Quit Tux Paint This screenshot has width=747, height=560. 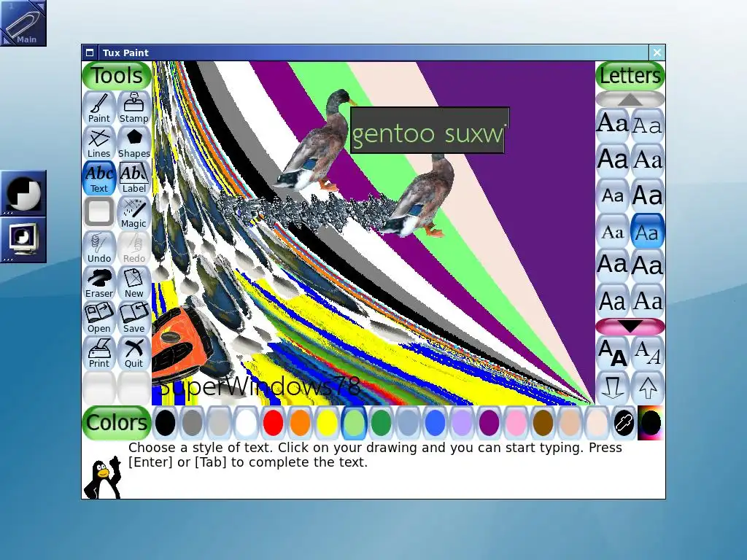click(134, 353)
